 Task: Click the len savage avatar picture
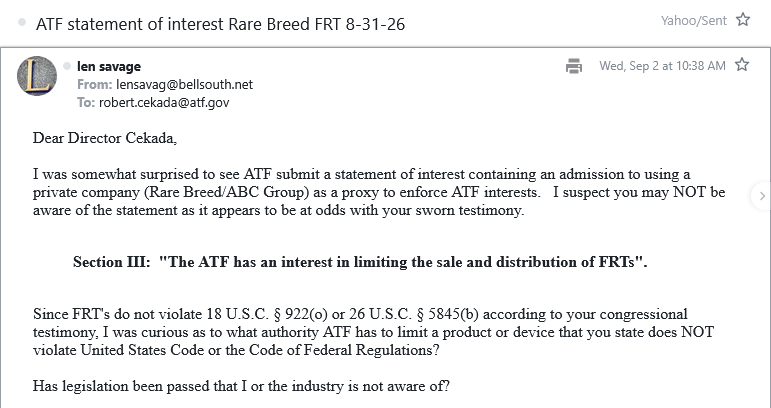coord(37,76)
